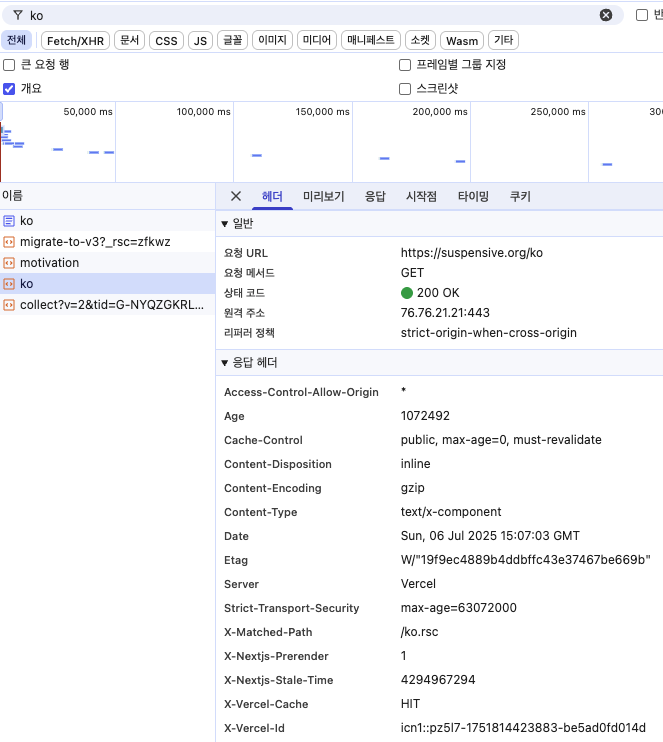Collapse the 일반 section

(225, 223)
